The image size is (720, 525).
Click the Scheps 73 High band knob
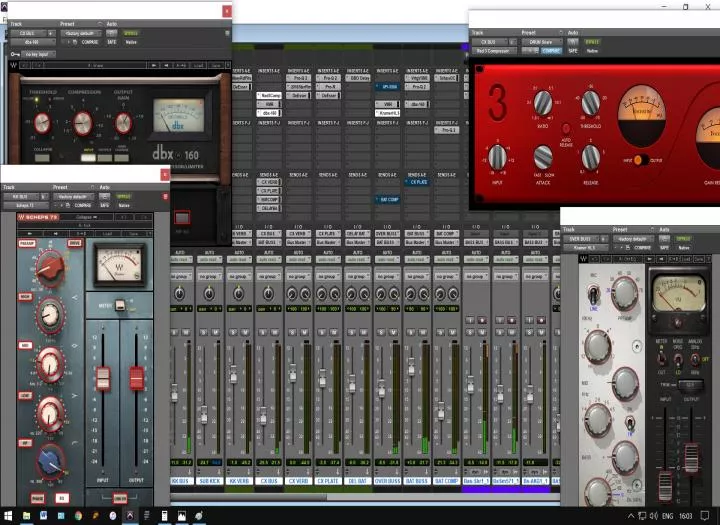50,314
